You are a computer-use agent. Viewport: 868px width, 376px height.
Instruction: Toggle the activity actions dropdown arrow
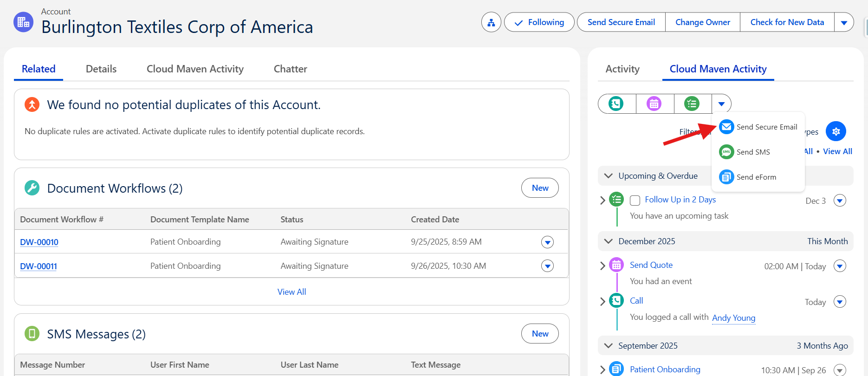[721, 104]
